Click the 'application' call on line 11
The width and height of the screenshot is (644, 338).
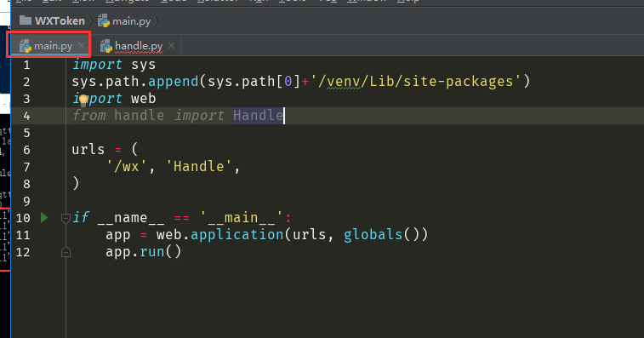tap(237, 235)
